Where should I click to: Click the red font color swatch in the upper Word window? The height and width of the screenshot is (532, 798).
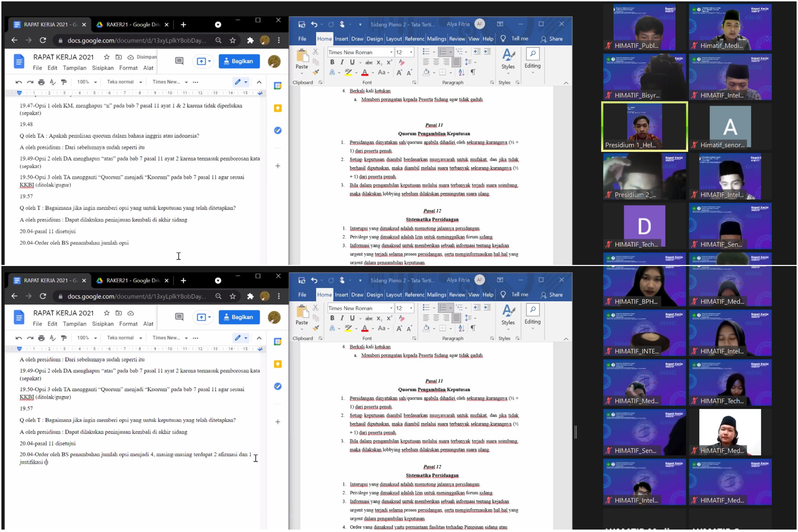[x=365, y=73]
